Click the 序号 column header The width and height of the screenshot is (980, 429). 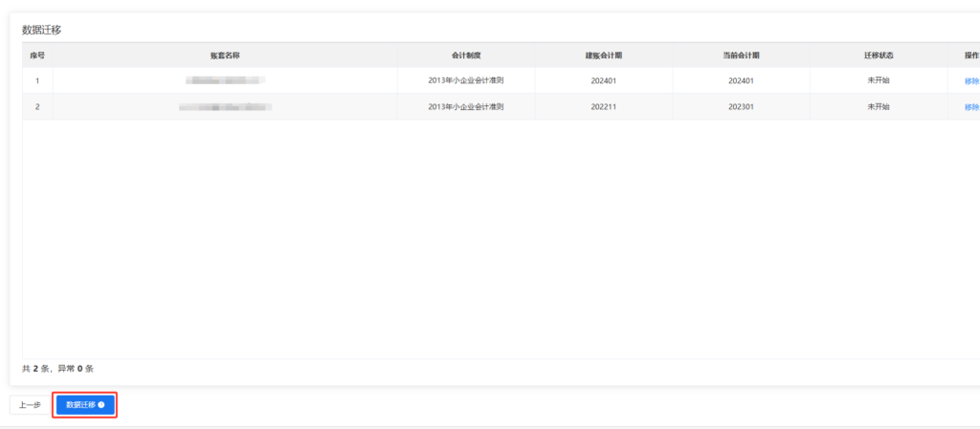[37, 55]
